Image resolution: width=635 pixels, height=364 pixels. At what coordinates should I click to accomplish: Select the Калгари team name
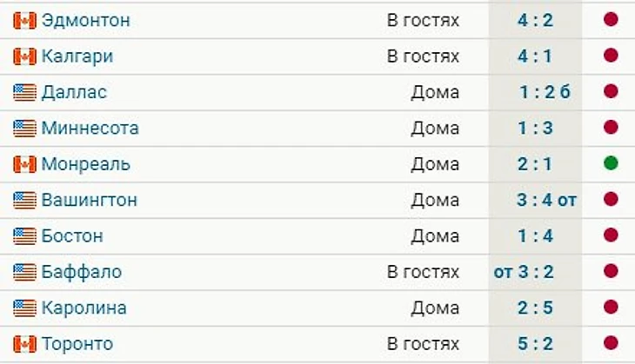pos(77,56)
